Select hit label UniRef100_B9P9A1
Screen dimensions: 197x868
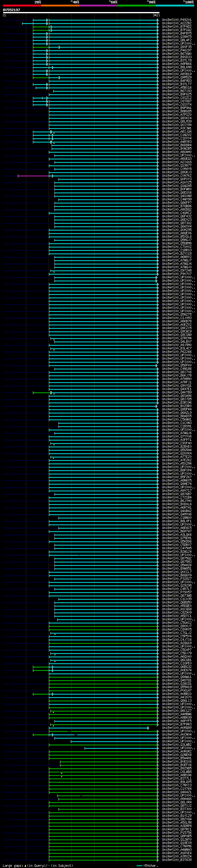(x=177, y=108)
